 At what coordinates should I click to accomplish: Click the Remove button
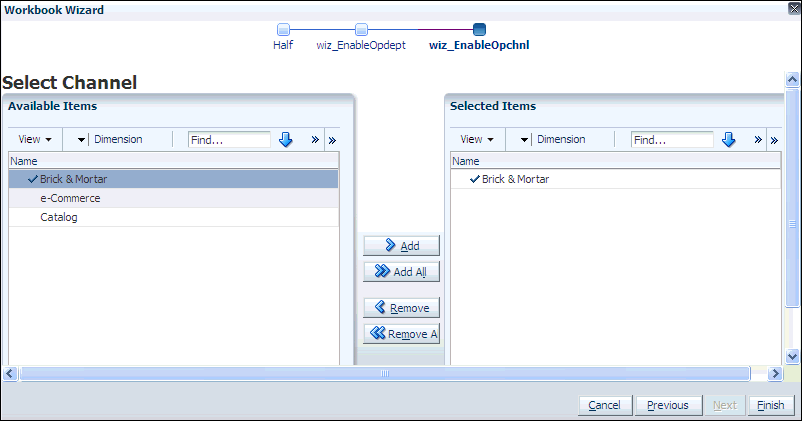click(402, 308)
